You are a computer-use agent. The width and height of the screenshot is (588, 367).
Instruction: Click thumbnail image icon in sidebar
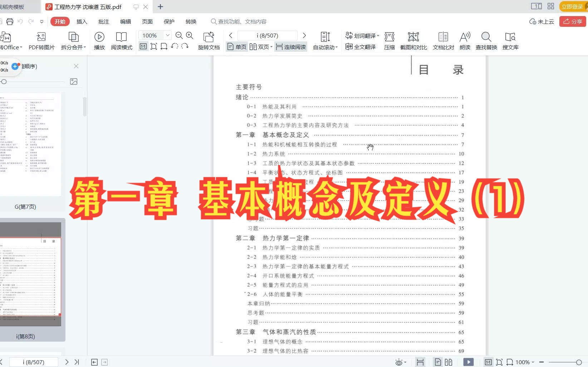coord(74,81)
